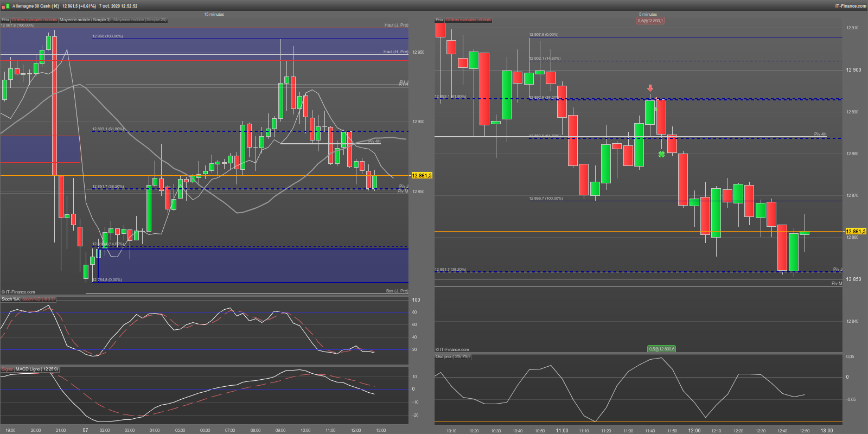The height and width of the screenshot is (434, 868).
Task: Click the red sell arrow marker on 5-minute chart
Action: [650, 88]
